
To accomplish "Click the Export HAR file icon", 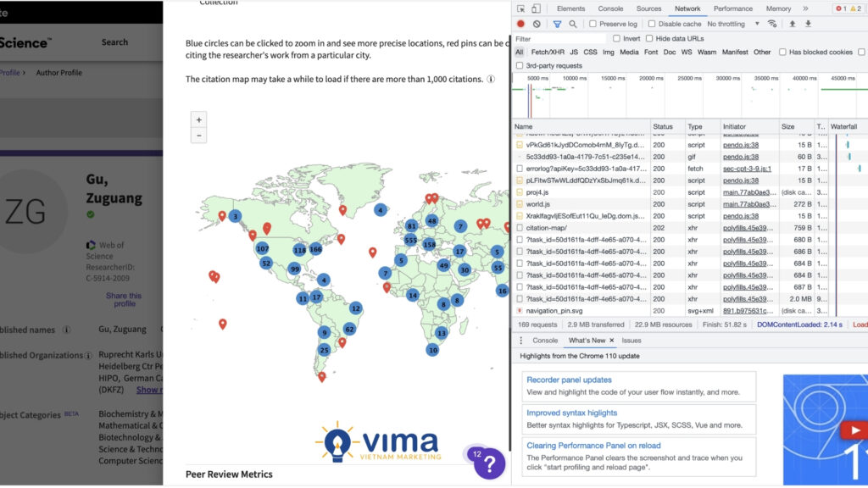I will click(x=809, y=24).
